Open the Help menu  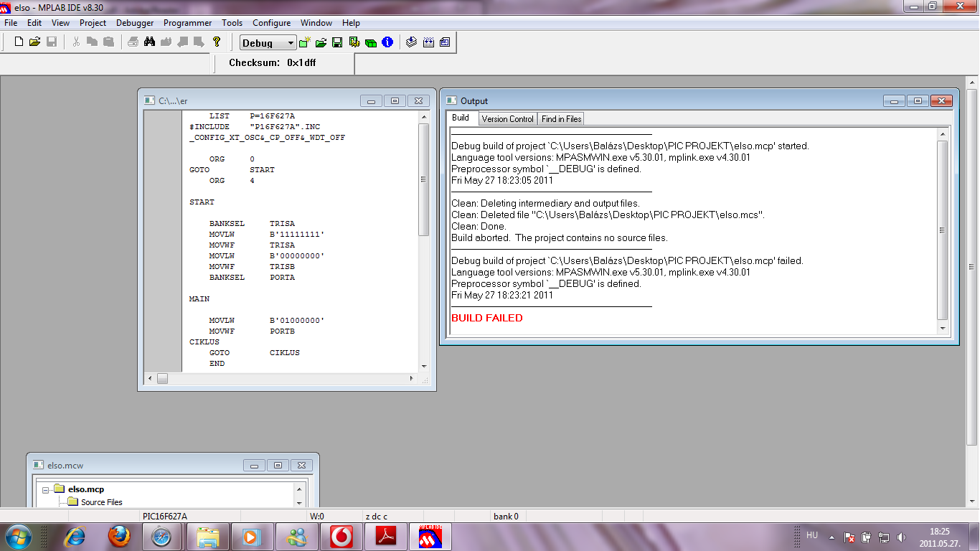pyautogui.click(x=351, y=23)
